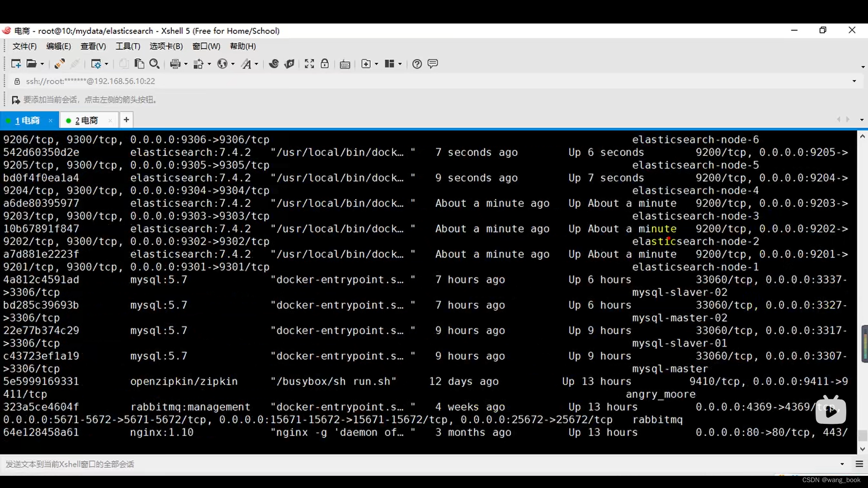Click the Help question mark icon
Viewport: 868px width, 488px height.
[x=417, y=64]
